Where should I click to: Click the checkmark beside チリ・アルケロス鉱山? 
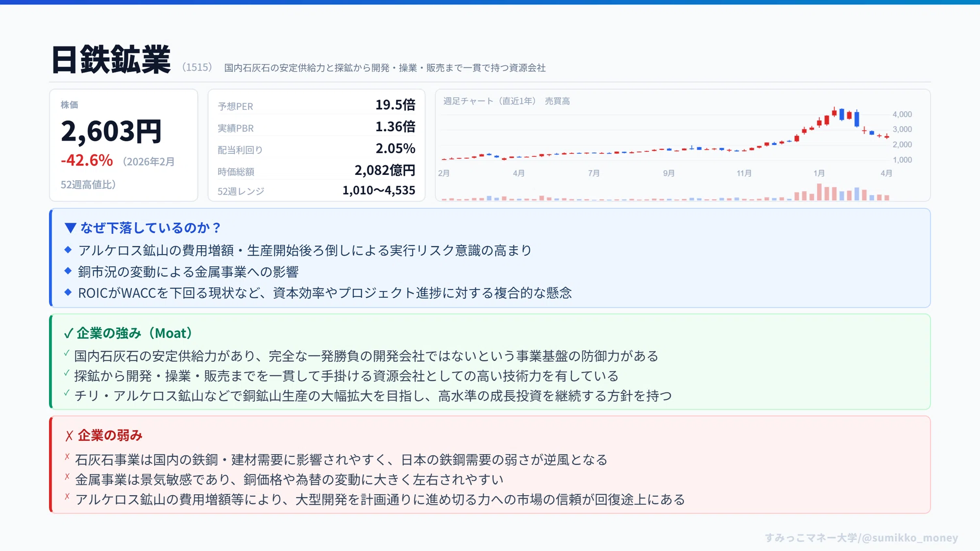click(67, 393)
